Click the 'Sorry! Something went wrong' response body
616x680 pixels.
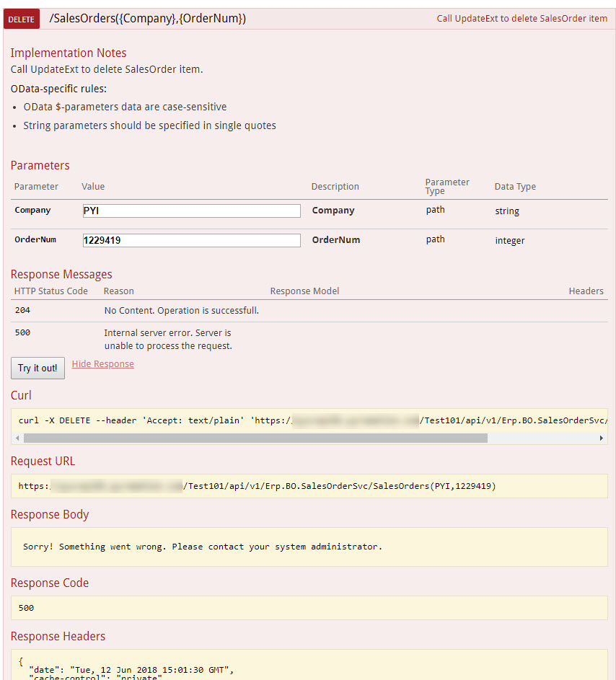(x=203, y=547)
